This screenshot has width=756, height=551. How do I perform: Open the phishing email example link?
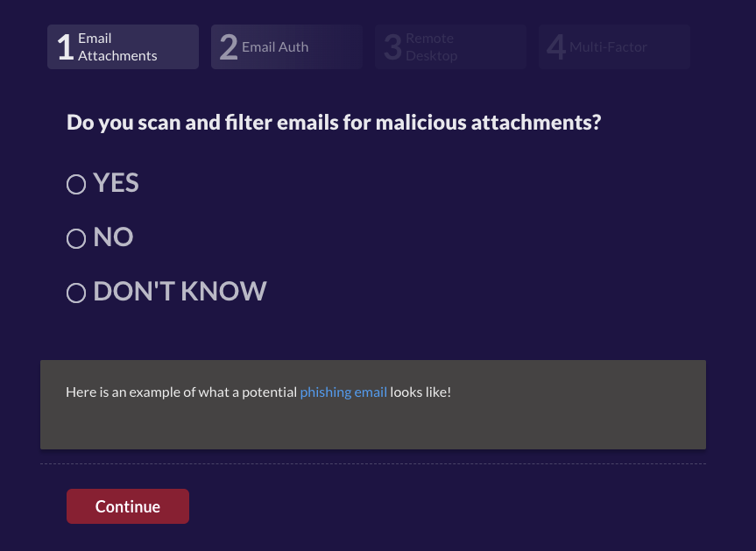pyautogui.click(x=343, y=392)
